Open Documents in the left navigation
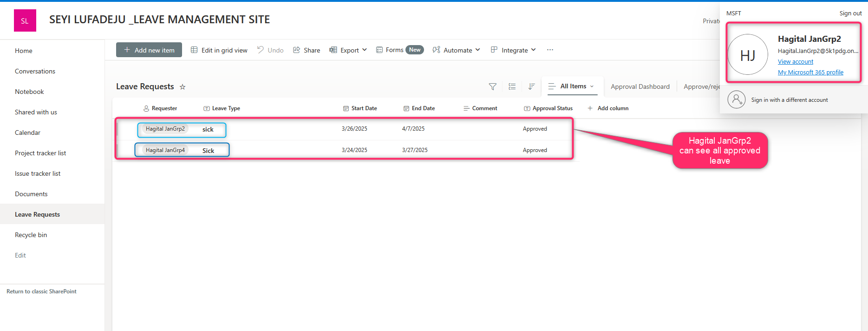 (31, 194)
